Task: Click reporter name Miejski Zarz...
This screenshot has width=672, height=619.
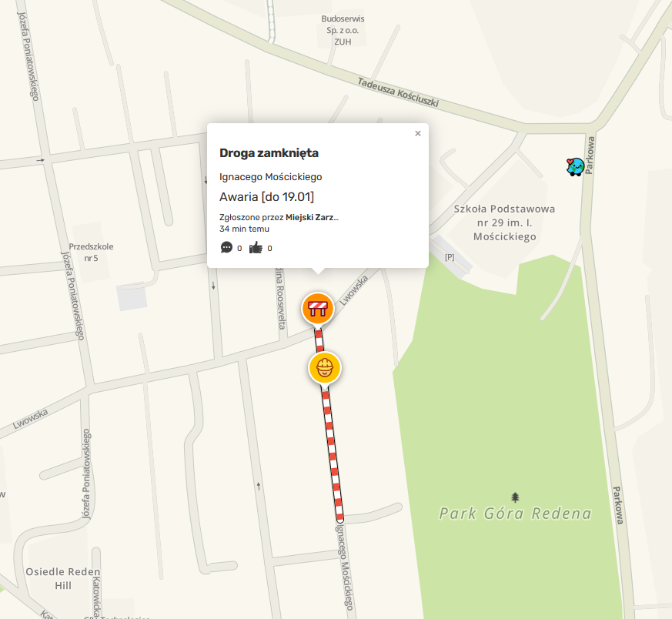Action: pyautogui.click(x=312, y=217)
